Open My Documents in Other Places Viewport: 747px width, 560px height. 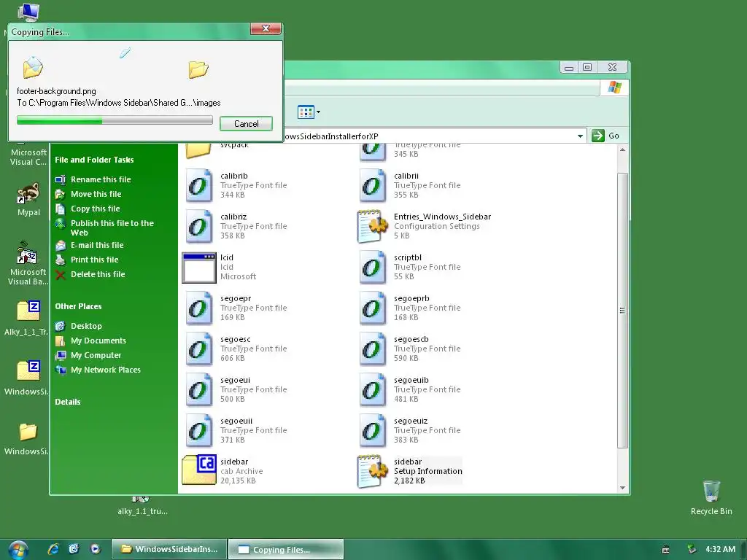tap(98, 341)
